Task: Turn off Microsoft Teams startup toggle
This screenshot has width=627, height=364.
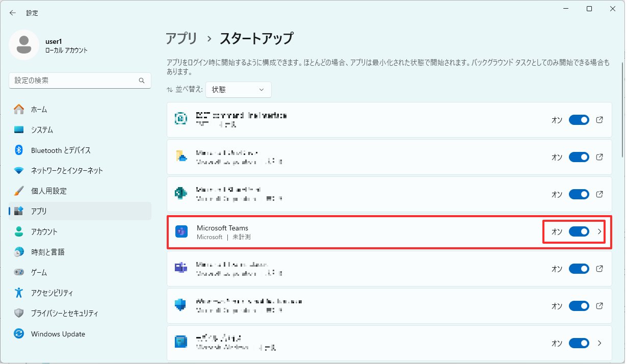Action: click(x=579, y=231)
